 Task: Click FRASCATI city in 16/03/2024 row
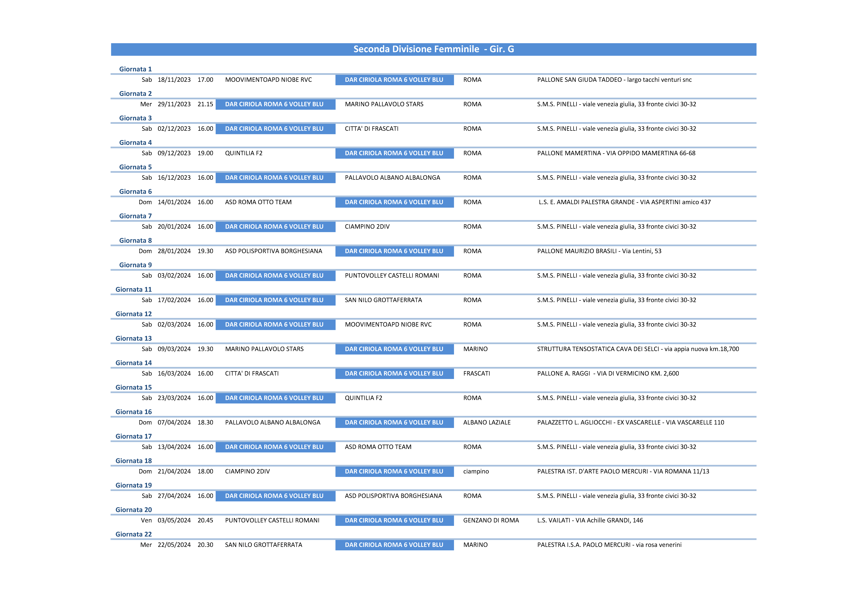click(x=477, y=374)
